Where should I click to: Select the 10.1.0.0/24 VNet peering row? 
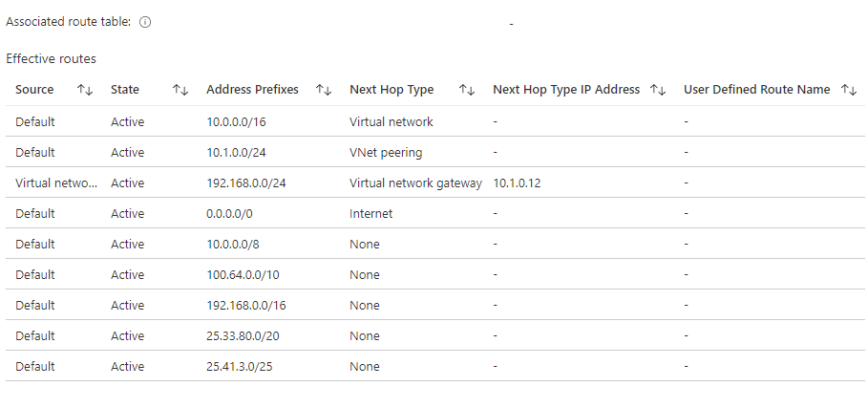pos(435,152)
